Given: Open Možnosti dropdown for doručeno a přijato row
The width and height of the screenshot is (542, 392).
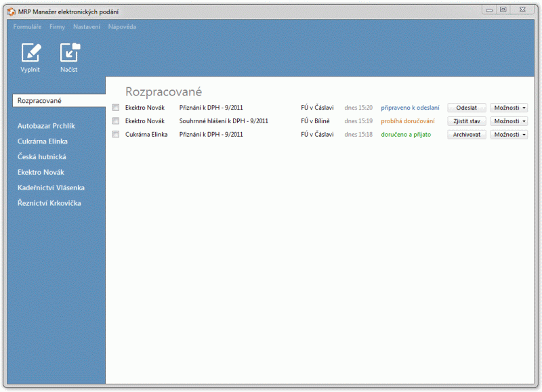Looking at the screenshot, I should [509, 135].
